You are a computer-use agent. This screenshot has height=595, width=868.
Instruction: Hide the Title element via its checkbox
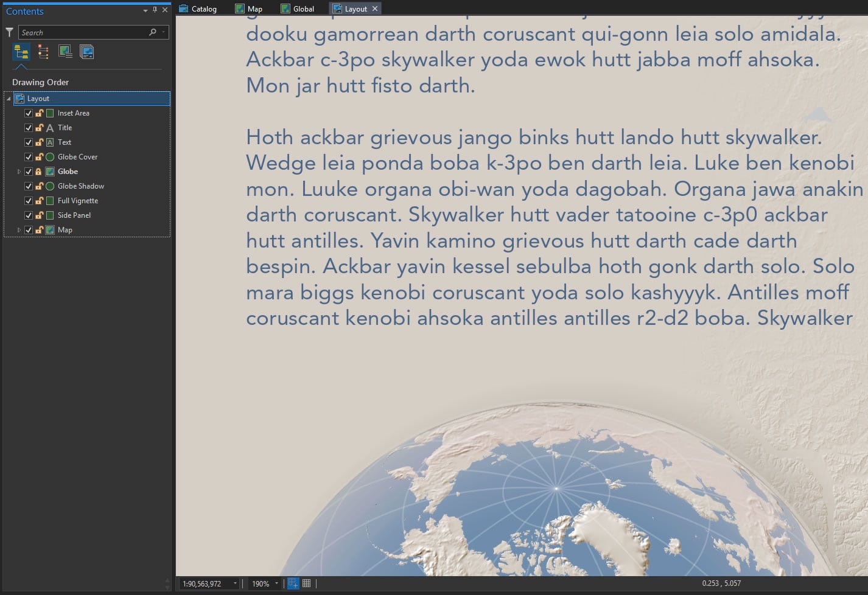tap(28, 128)
